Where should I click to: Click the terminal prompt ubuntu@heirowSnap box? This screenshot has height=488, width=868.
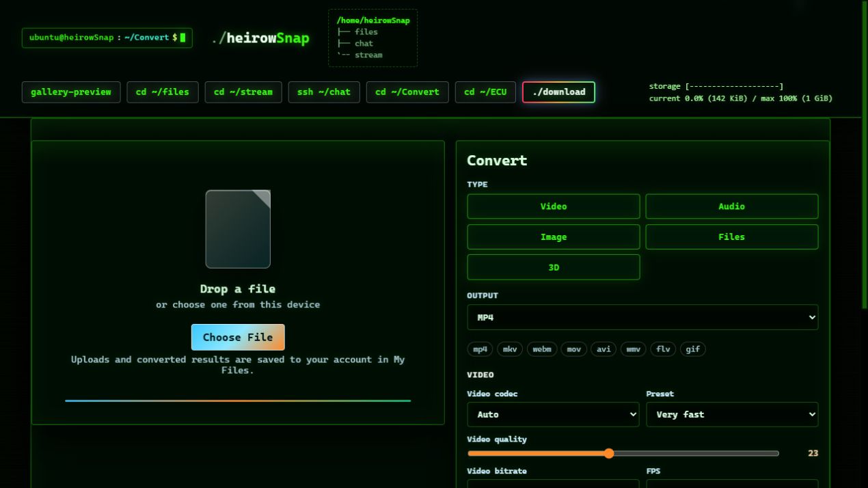point(107,38)
